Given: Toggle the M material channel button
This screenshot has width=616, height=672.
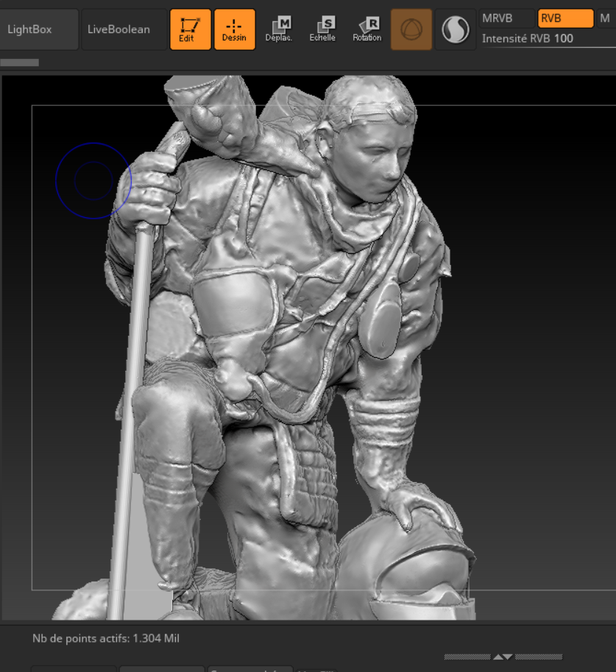Looking at the screenshot, I should click(x=606, y=18).
